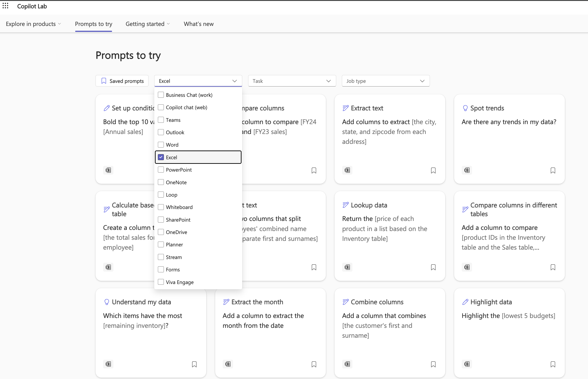The image size is (588, 379).
Task: Uncheck the Excel checkbox
Action: tap(161, 157)
